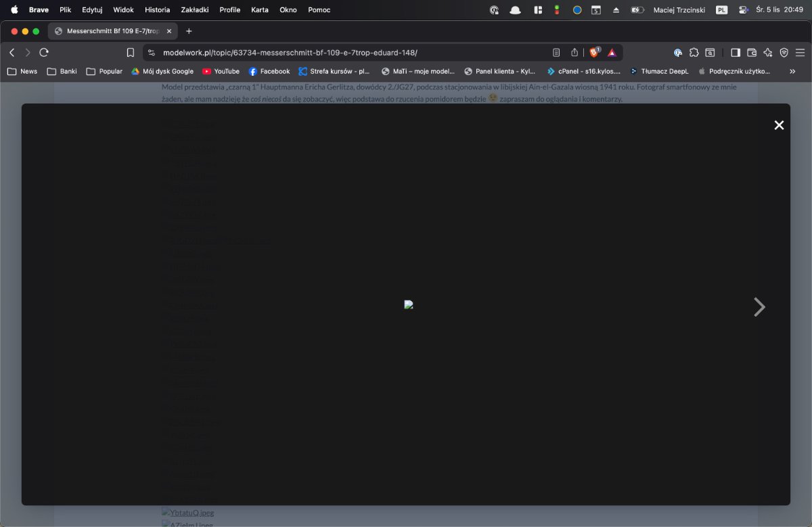812x527 pixels.
Task: Open the Zakładki menu in menu bar
Action: pyautogui.click(x=196, y=10)
